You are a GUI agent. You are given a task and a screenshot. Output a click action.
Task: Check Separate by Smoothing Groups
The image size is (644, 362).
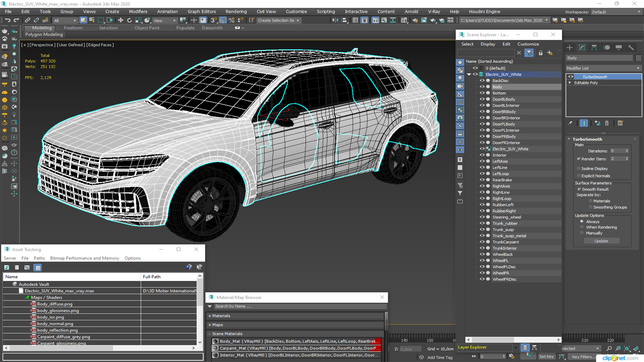[591, 207]
